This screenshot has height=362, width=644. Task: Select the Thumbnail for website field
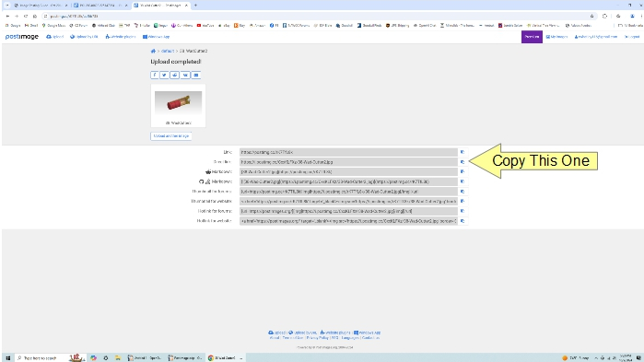[x=348, y=202]
